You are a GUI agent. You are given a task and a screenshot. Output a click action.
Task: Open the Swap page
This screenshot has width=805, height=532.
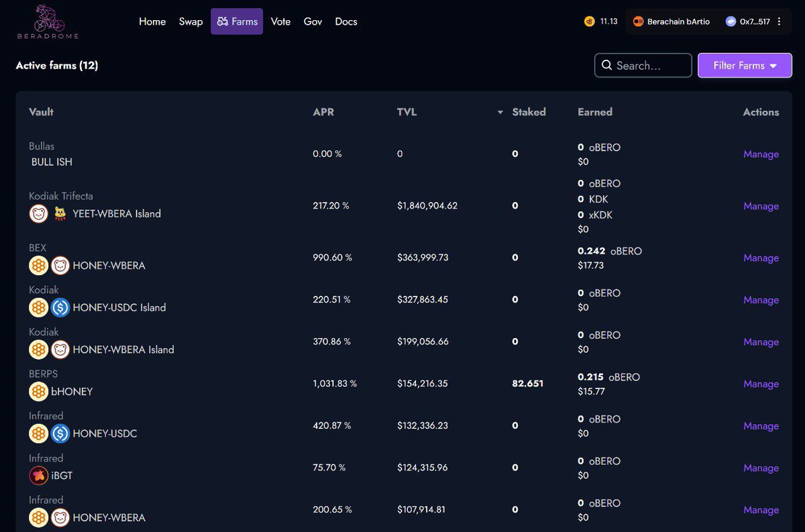tap(191, 21)
